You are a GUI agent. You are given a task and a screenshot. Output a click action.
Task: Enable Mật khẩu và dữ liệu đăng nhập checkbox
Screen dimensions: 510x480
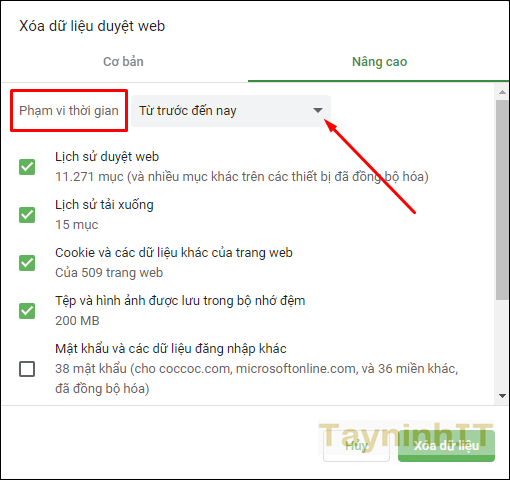27,369
